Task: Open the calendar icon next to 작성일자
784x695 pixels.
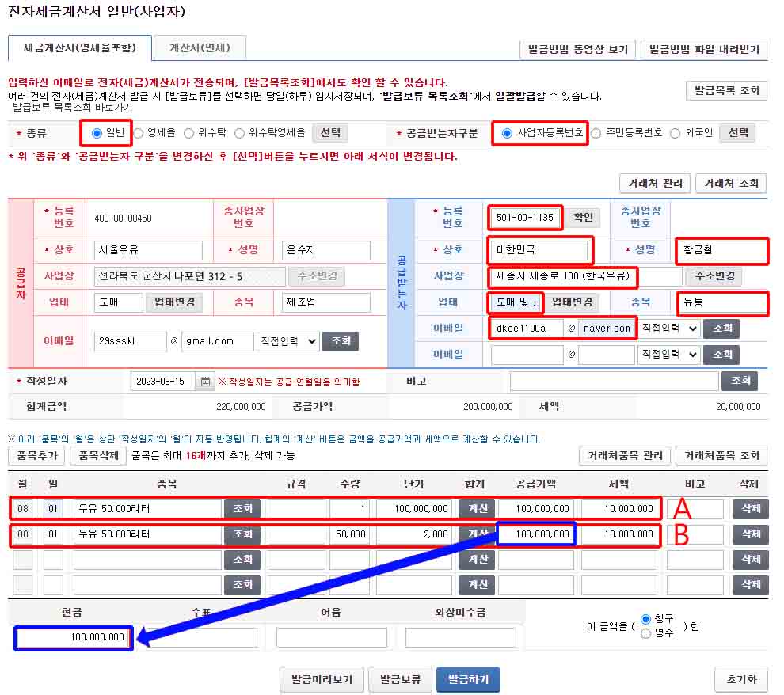Action: pos(205,382)
